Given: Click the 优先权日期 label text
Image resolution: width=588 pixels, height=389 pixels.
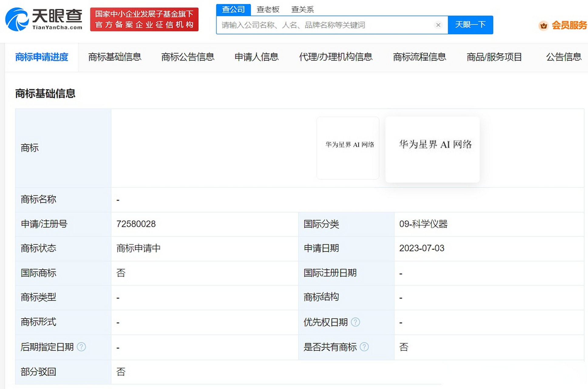Looking at the screenshot, I should [x=325, y=322].
